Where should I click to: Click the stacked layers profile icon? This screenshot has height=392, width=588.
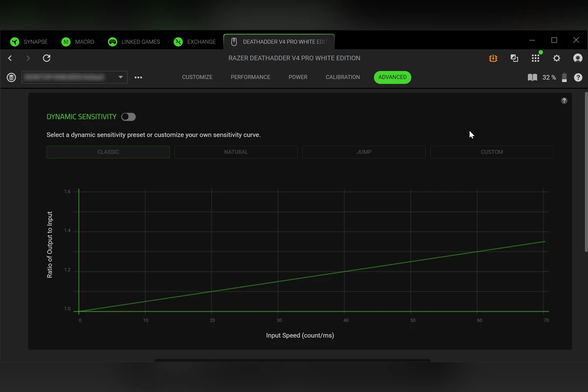(x=11, y=77)
